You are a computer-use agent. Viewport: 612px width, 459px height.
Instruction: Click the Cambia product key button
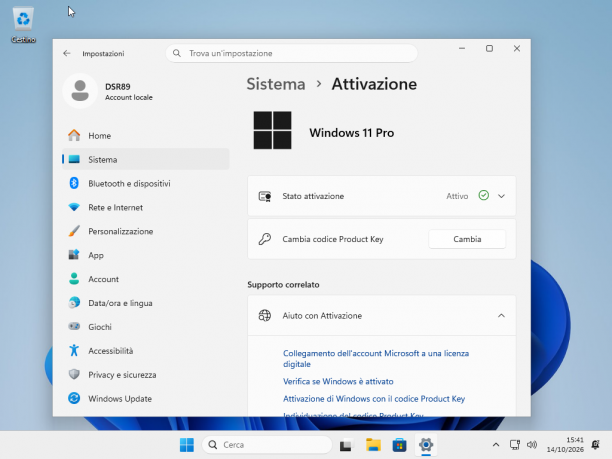click(467, 239)
